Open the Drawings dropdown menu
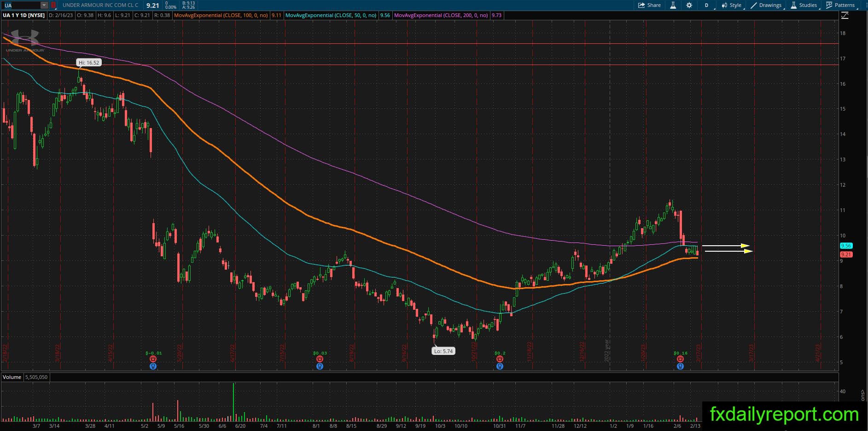Viewport: 868px width, 431px height. tap(766, 5)
